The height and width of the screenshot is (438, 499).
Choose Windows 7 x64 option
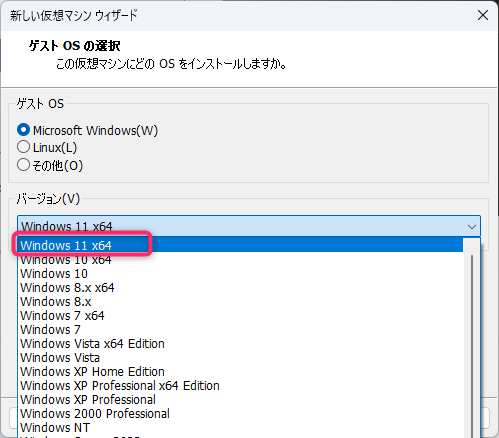pyautogui.click(x=241, y=316)
